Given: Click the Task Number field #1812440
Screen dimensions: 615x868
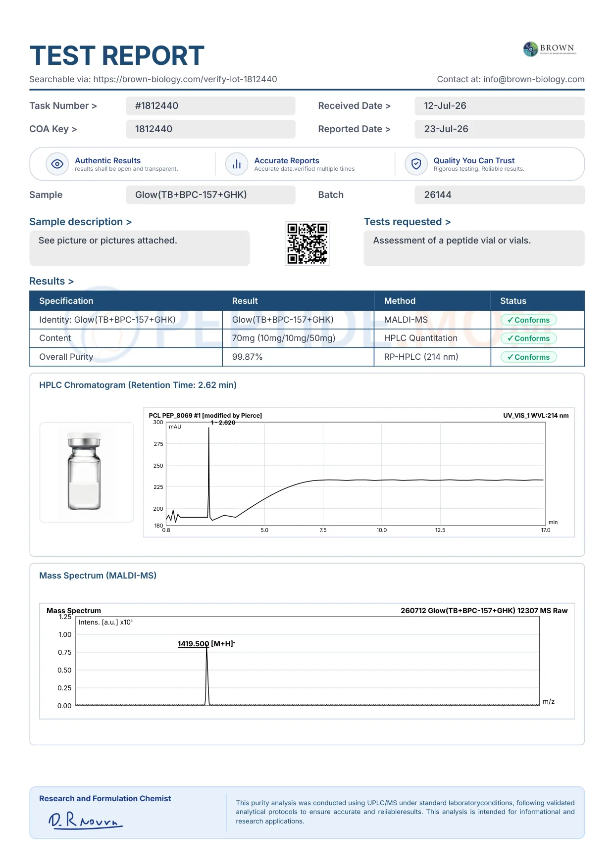Looking at the screenshot, I should [210, 106].
